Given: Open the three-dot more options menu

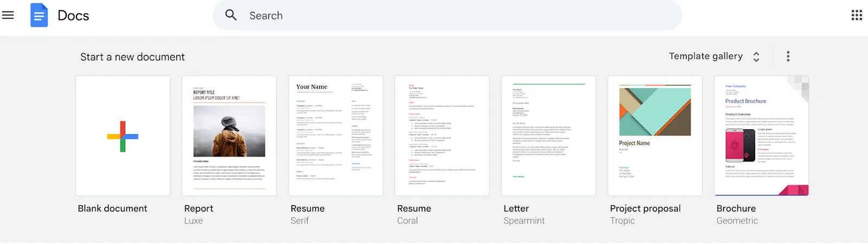Looking at the screenshot, I should pos(788,56).
